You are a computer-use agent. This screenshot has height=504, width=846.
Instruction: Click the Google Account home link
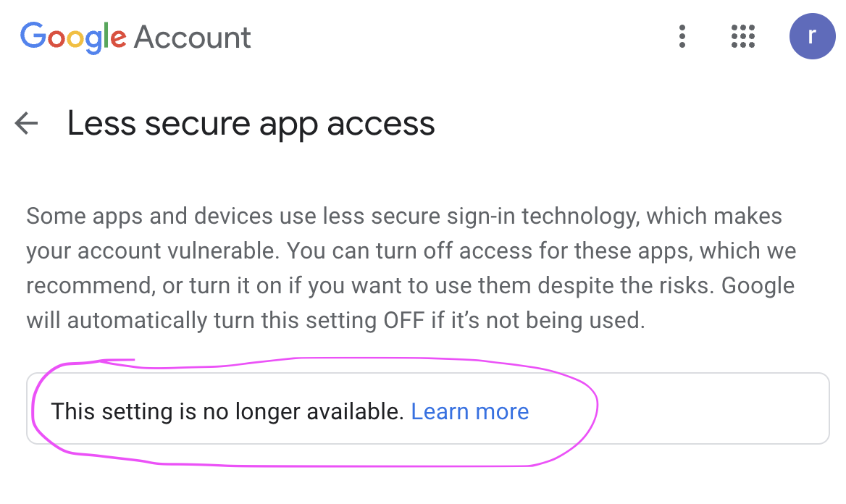tap(135, 36)
